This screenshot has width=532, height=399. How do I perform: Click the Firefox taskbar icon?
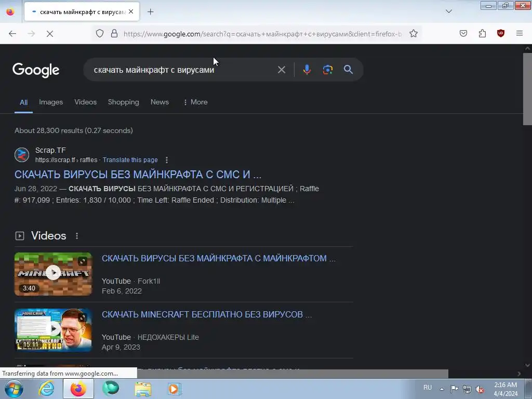78,389
